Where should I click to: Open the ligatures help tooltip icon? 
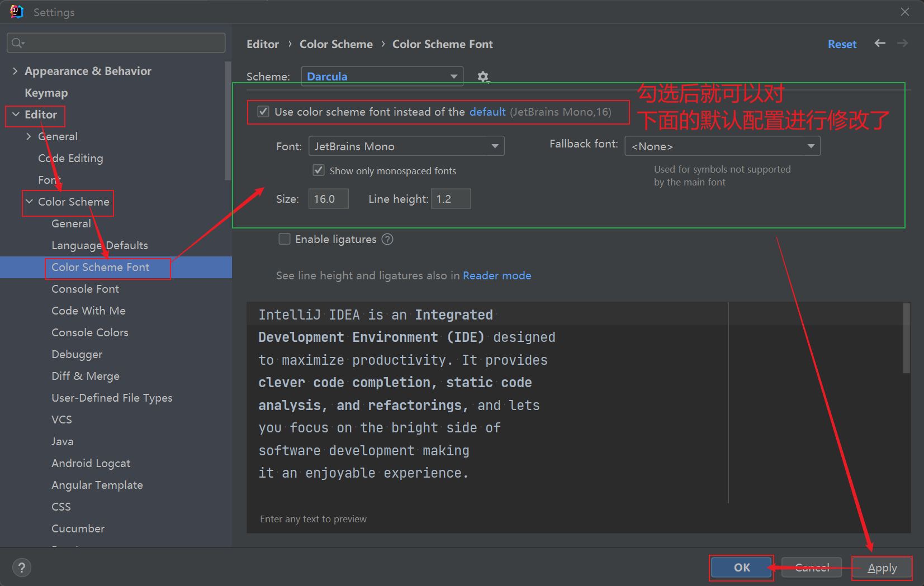(x=387, y=239)
